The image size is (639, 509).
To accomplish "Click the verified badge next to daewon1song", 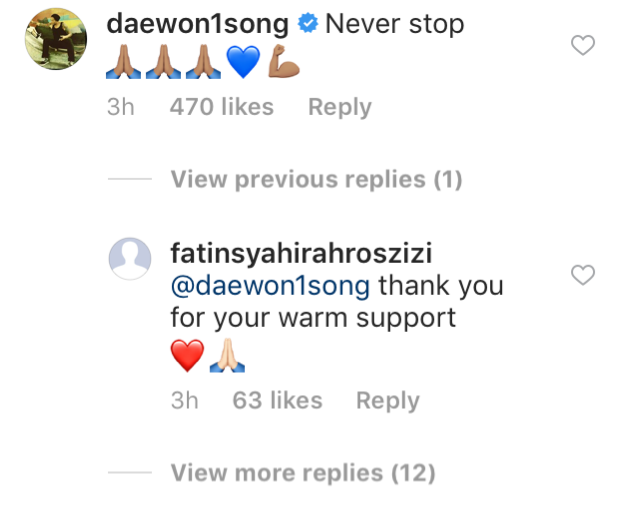I will pos(308,23).
